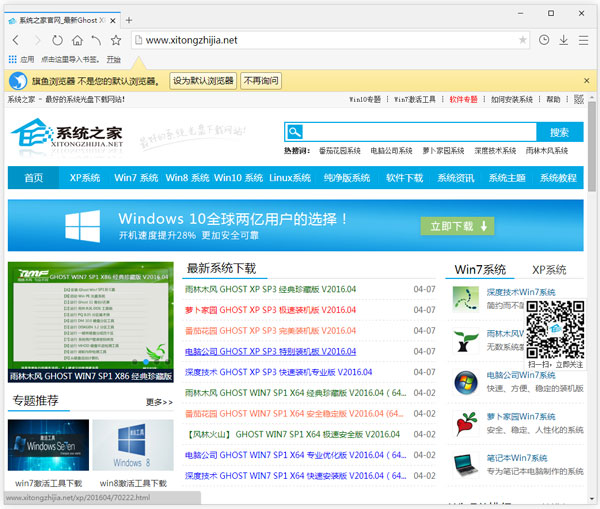
Task: Click the 开始 bookmark on the bookmarks bar
Action: (114, 59)
